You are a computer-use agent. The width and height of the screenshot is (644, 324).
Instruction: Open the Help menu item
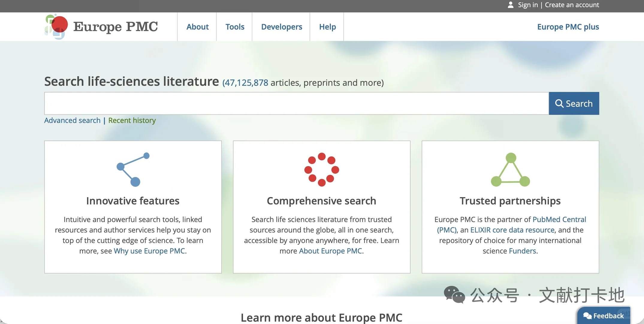327,27
